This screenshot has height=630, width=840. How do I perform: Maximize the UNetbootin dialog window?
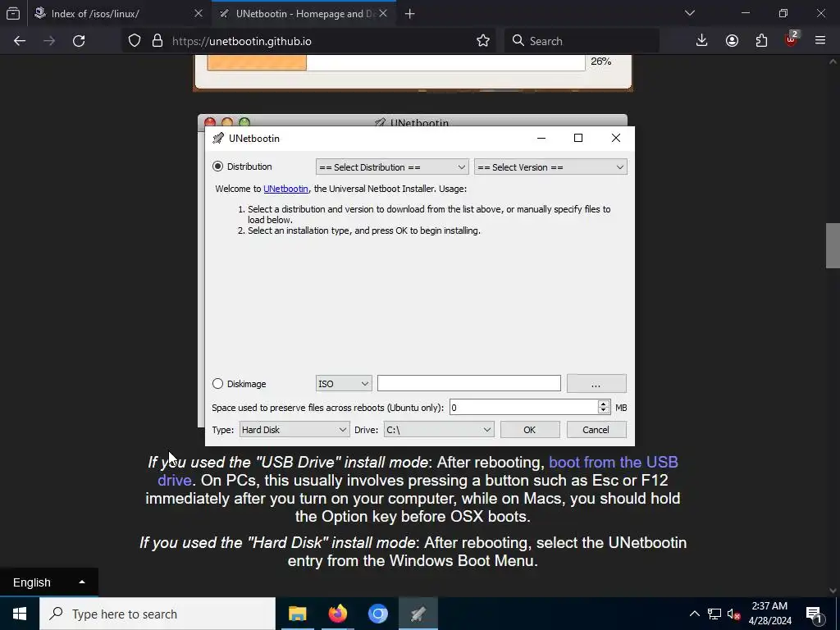578,138
